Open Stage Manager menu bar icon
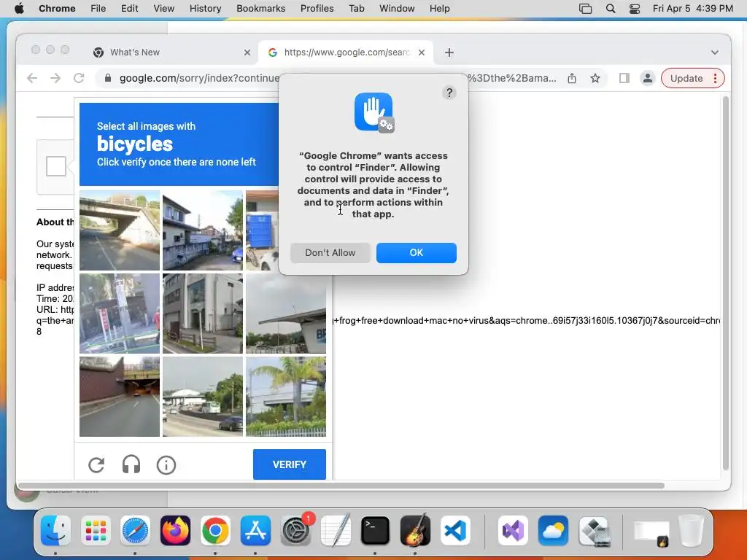The image size is (747, 560). coord(585,9)
